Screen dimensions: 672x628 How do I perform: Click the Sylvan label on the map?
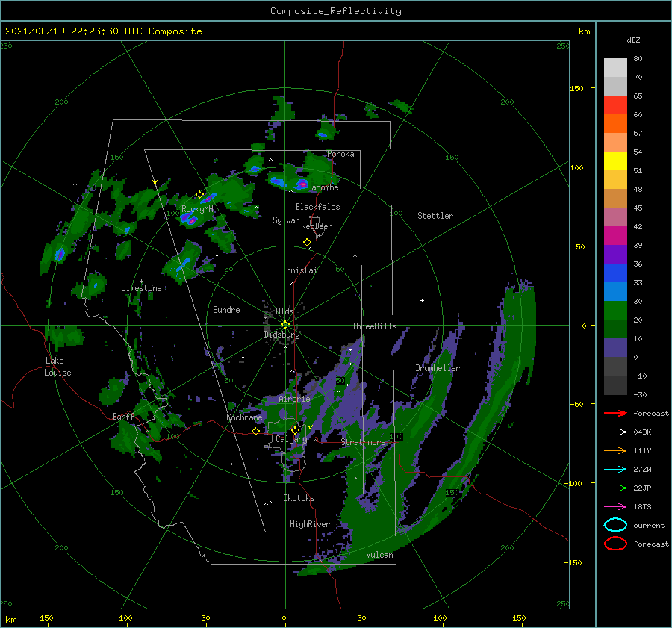click(286, 220)
